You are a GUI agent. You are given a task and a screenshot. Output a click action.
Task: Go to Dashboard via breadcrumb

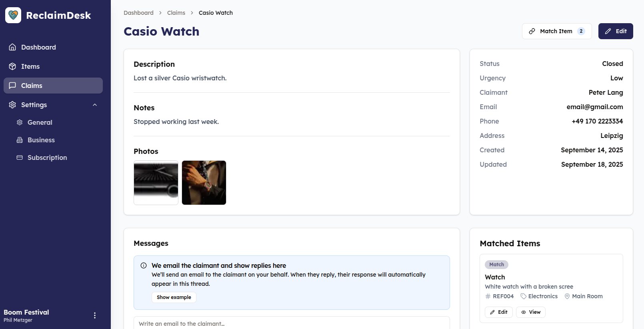tap(138, 13)
